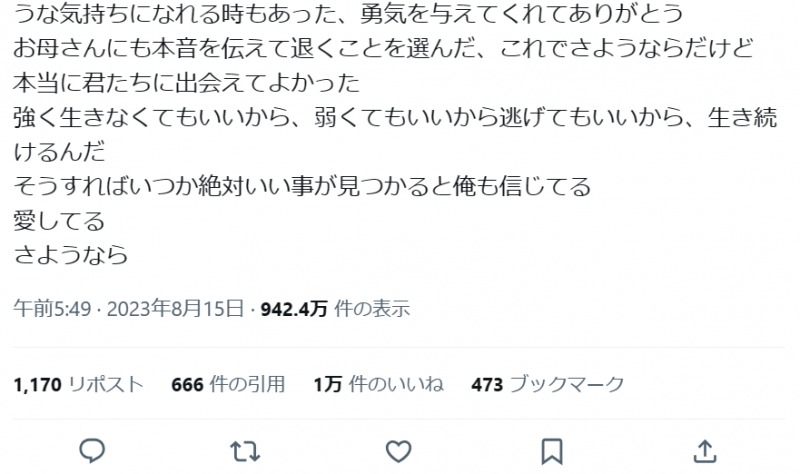Click the 942.4万 件の表示 view count

(x=335, y=309)
